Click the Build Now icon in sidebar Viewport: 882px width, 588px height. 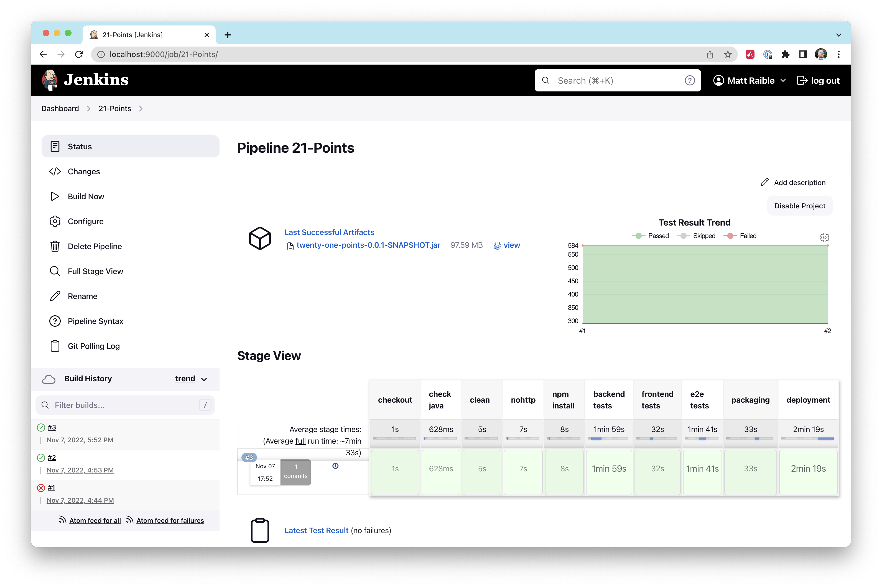click(55, 196)
